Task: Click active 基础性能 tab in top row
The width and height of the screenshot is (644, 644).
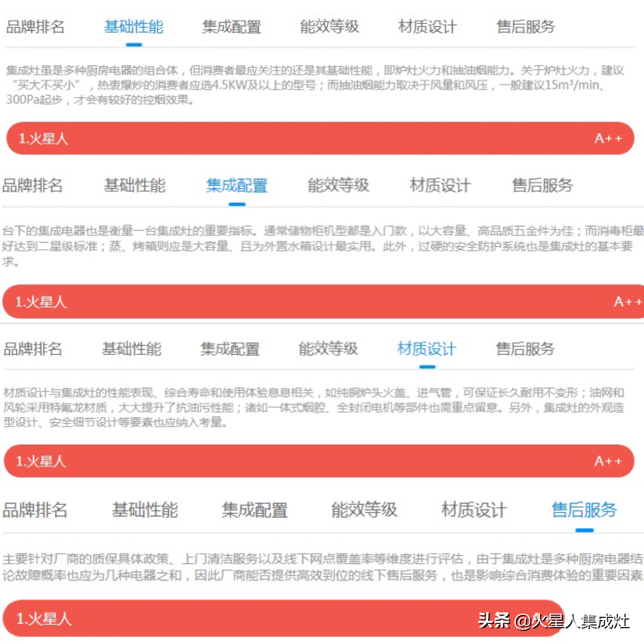Action: pos(134,27)
